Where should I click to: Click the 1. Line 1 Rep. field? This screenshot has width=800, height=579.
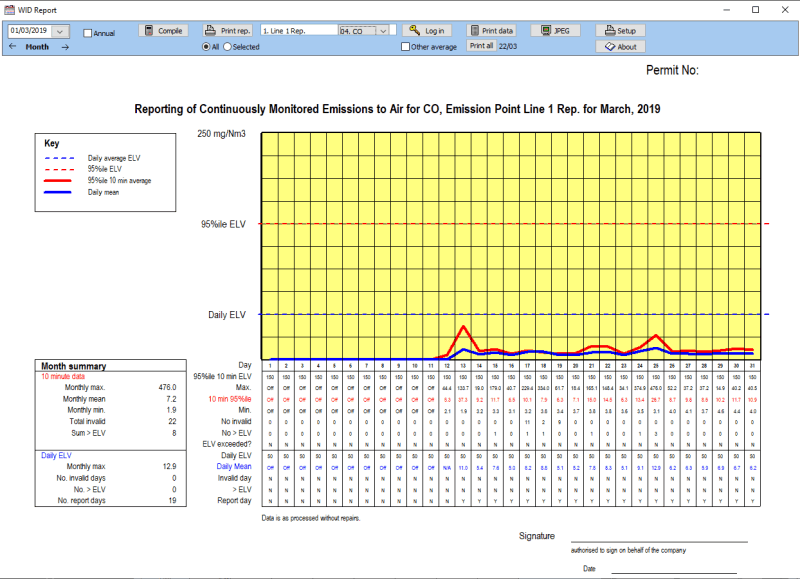coord(298,31)
